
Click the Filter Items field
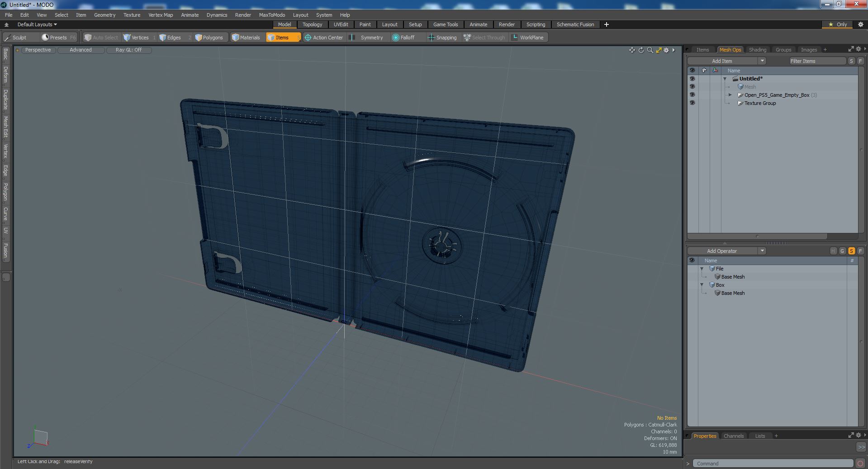817,61
